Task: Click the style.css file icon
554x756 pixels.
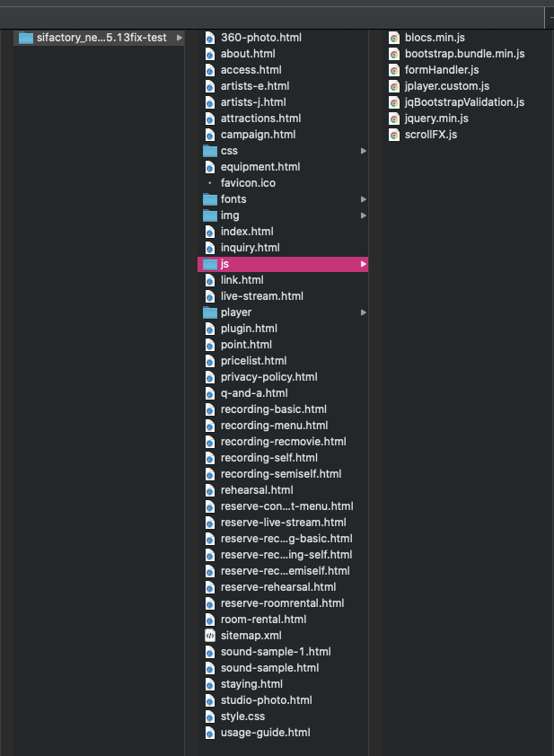Action: click(210, 716)
